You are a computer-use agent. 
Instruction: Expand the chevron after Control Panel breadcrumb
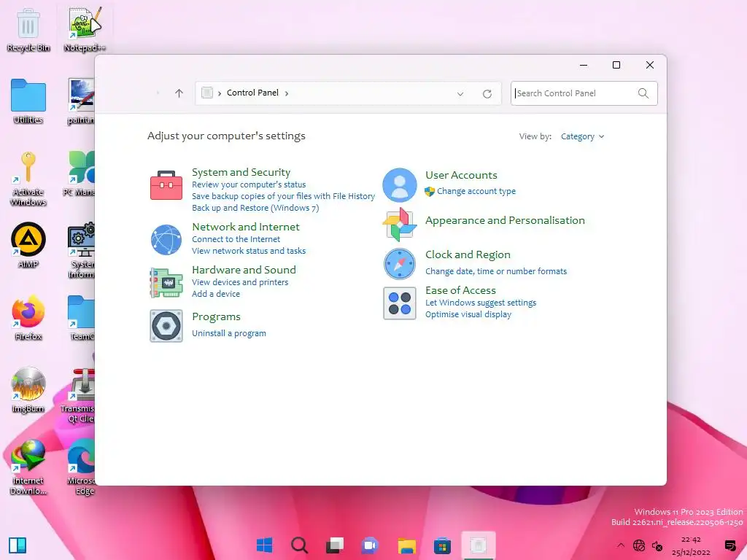(286, 93)
